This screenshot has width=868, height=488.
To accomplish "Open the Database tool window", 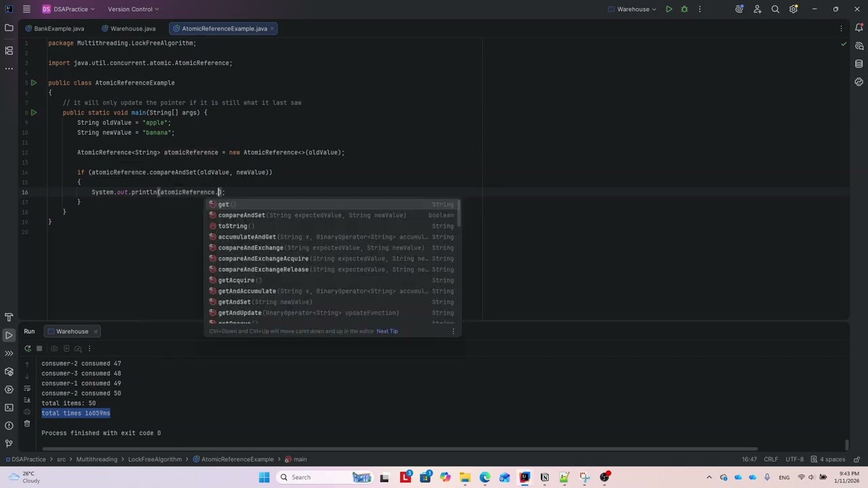I will click(859, 64).
